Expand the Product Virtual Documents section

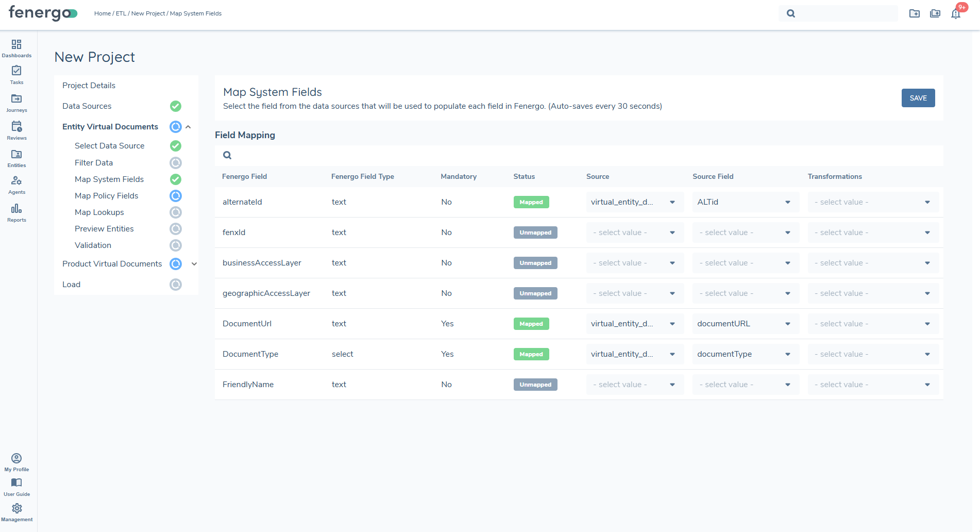194,264
